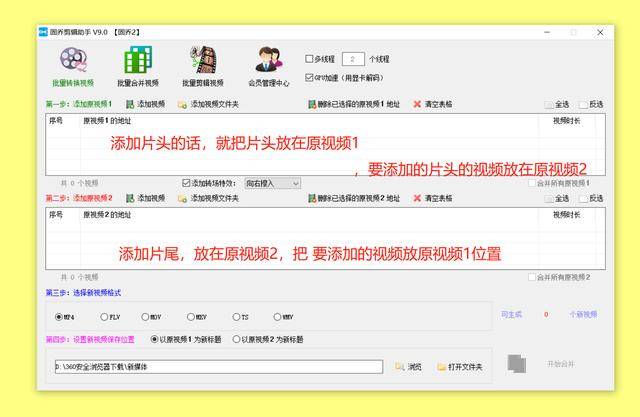Select 以原视频2为新标题 radio option

click(x=236, y=339)
